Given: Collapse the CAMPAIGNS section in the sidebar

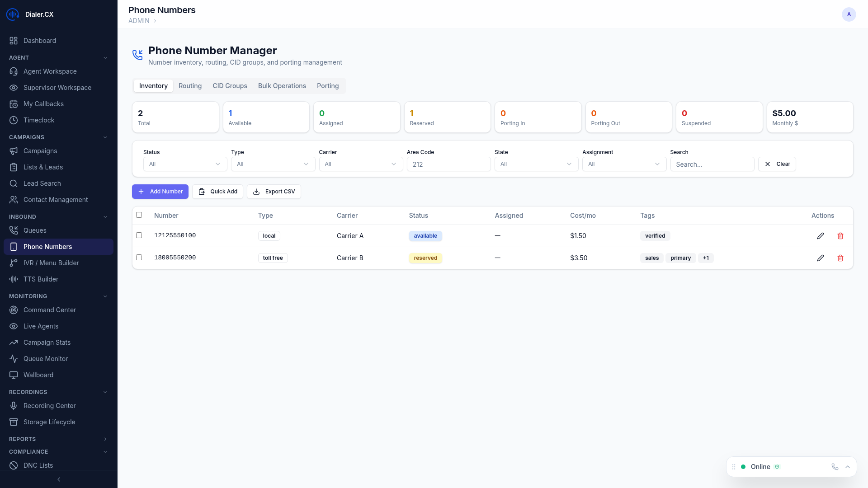Looking at the screenshot, I should point(105,137).
